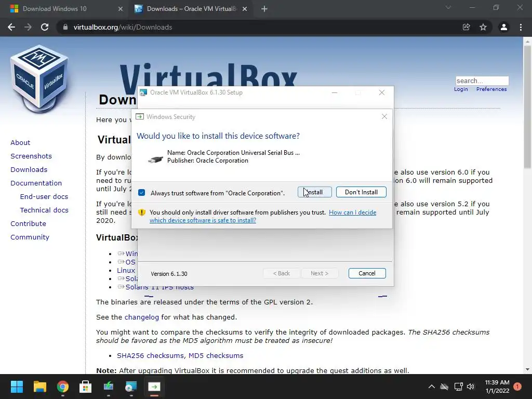Viewport: 532px width, 399px height.
Task: Bookmark this page with the star icon
Action: (x=483, y=27)
